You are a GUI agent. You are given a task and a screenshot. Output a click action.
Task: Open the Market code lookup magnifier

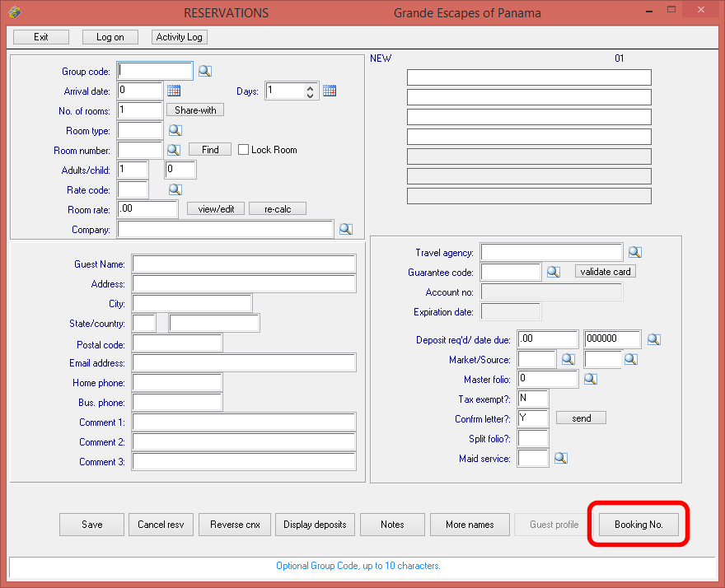tap(568, 359)
